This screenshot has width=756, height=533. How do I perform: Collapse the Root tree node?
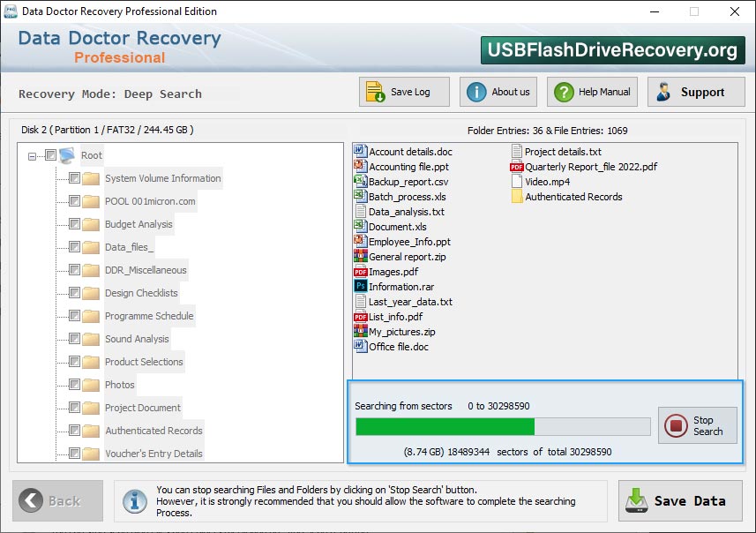point(32,156)
